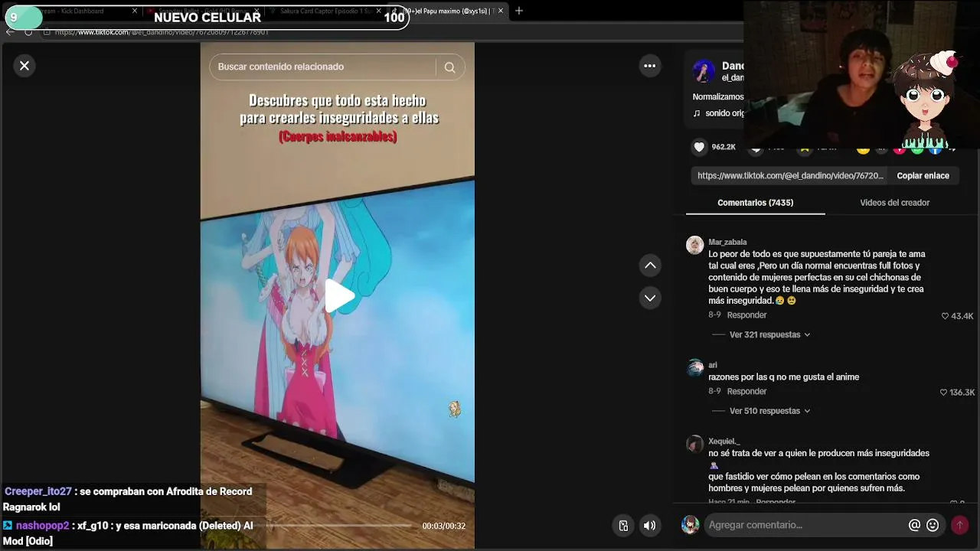Screen dimensions: 980x551
Task: Close the el Papu maximo TikTok browser tab
Action: (x=501, y=11)
